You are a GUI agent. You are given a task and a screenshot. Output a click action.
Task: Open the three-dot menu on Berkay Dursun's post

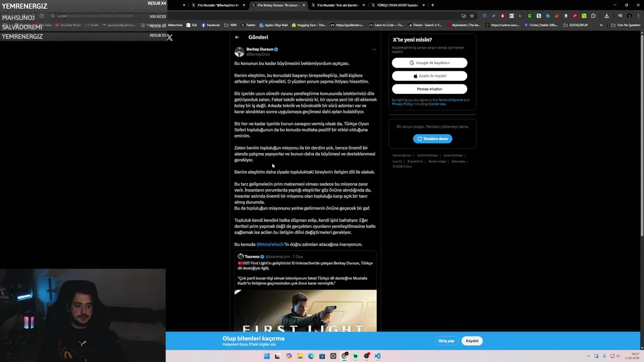(374, 49)
